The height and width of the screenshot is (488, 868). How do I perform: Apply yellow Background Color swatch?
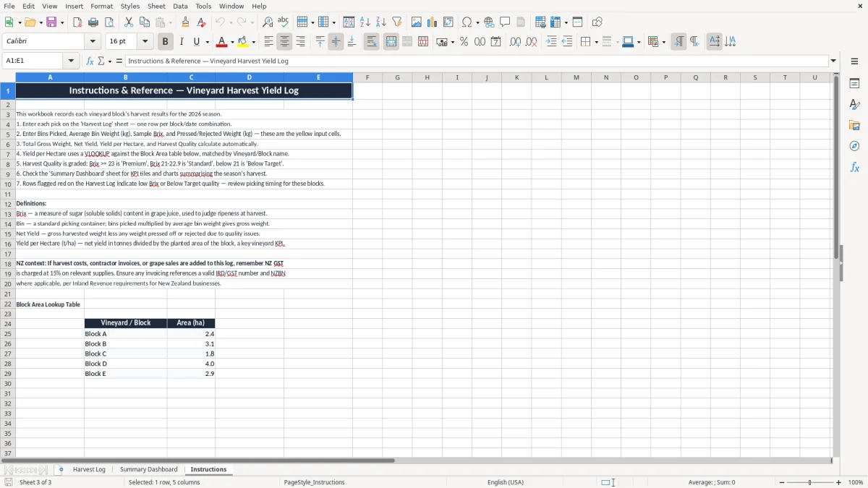(x=243, y=42)
